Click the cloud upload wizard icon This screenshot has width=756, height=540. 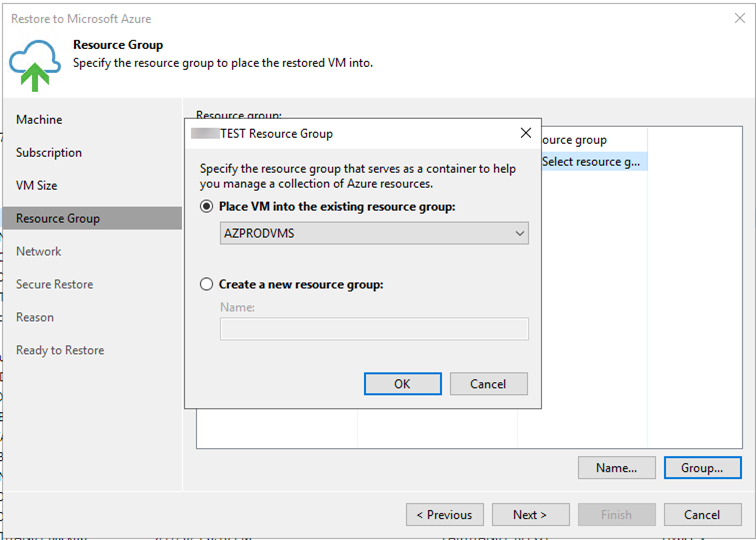point(35,65)
